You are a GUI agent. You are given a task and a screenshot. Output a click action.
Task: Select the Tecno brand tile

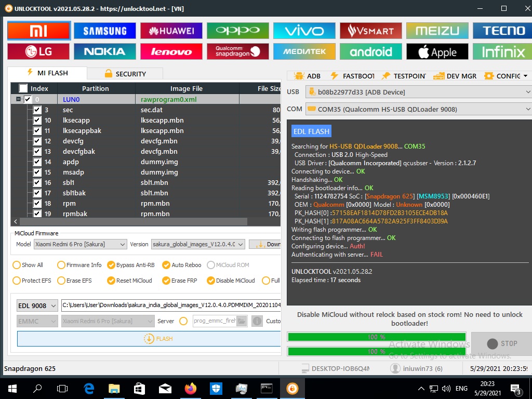point(502,31)
